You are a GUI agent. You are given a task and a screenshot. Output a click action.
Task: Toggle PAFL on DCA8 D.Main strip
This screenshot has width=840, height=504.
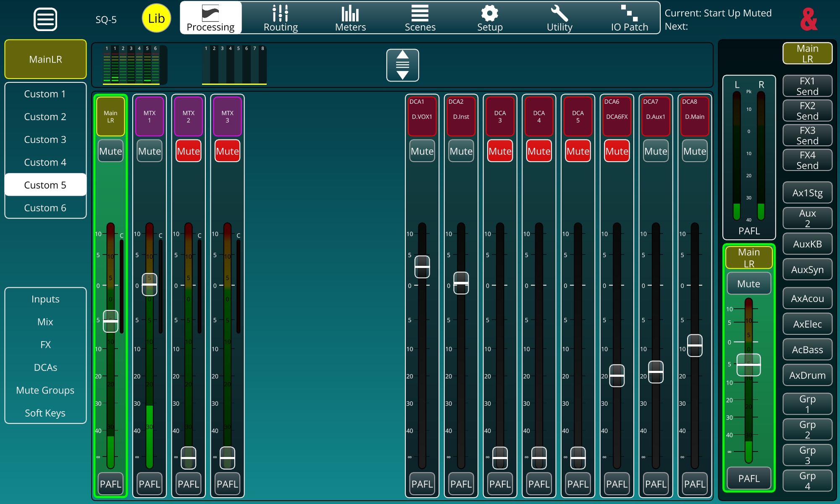(694, 484)
